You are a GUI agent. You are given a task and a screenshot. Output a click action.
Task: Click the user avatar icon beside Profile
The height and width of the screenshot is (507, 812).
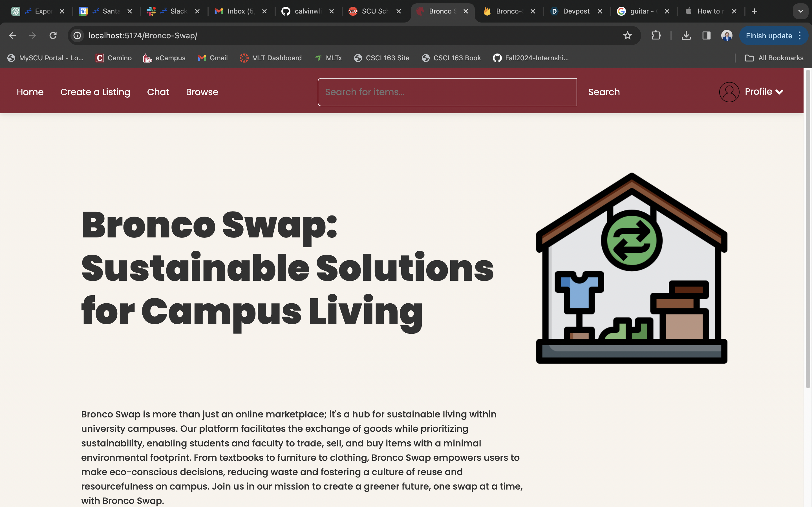click(x=729, y=92)
